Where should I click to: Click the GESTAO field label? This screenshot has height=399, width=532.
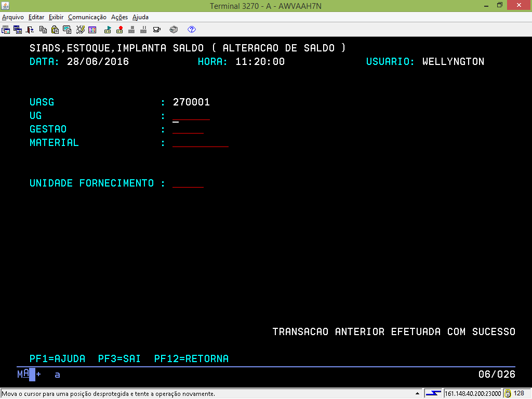(x=48, y=129)
